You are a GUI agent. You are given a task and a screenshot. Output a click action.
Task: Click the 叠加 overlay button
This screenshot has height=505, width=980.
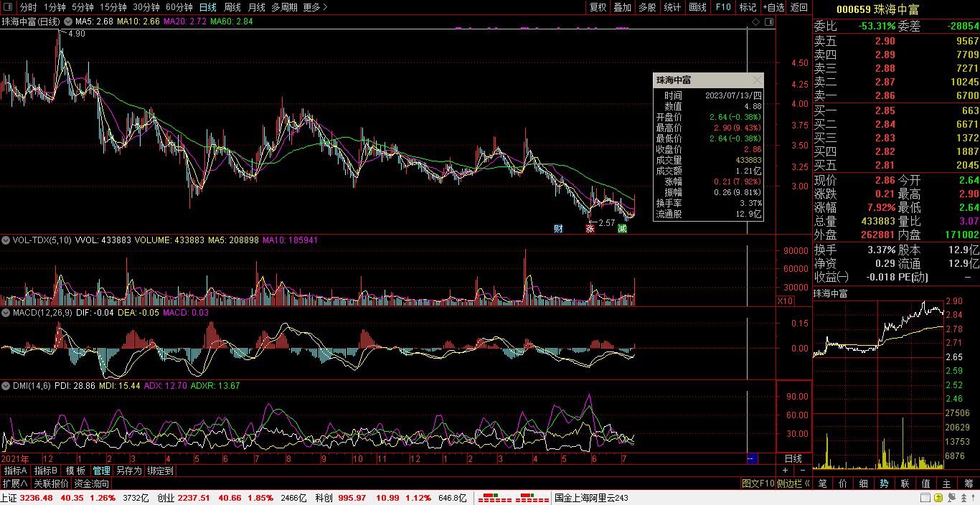(623, 7)
